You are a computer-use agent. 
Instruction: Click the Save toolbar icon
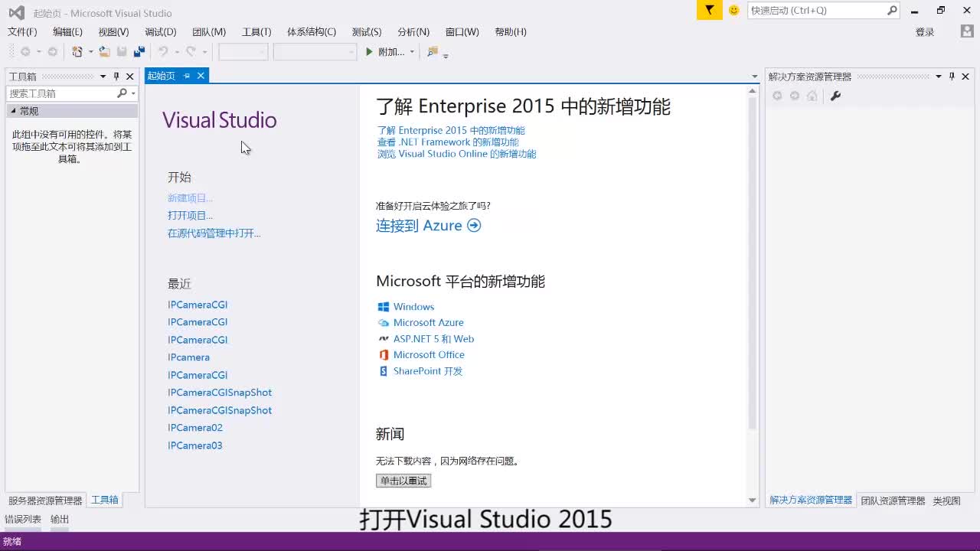click(122, 51)
